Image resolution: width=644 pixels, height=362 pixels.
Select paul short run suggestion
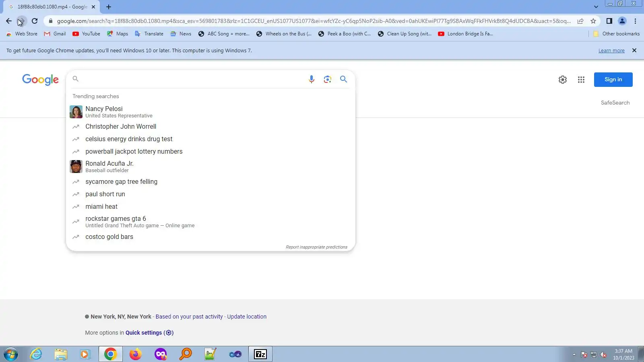(x=211, y=194)
